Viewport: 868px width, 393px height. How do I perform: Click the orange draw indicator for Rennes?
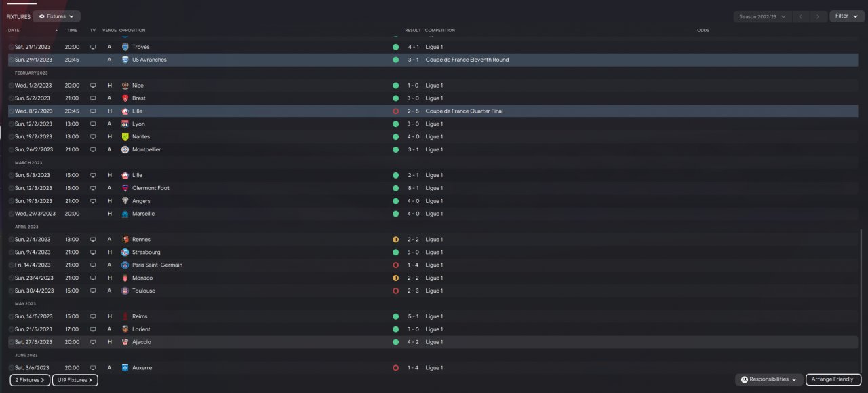tap(395, 240)
